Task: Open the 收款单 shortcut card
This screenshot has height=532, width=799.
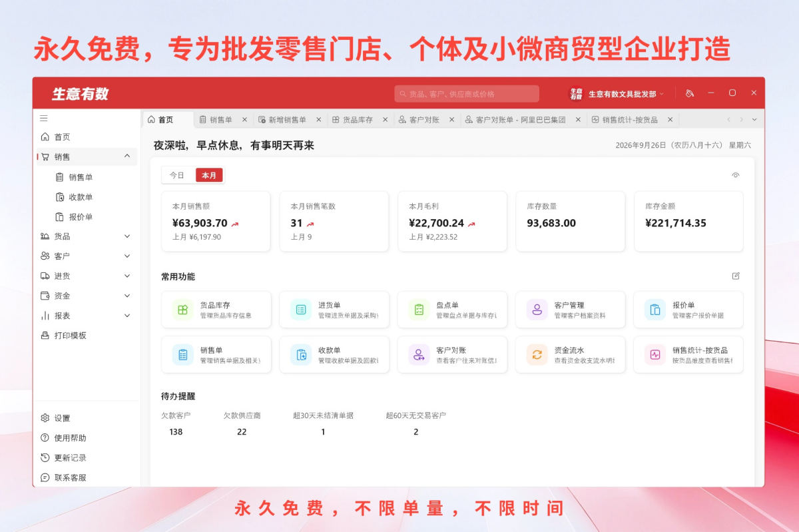Action: [x=334, y=354]
